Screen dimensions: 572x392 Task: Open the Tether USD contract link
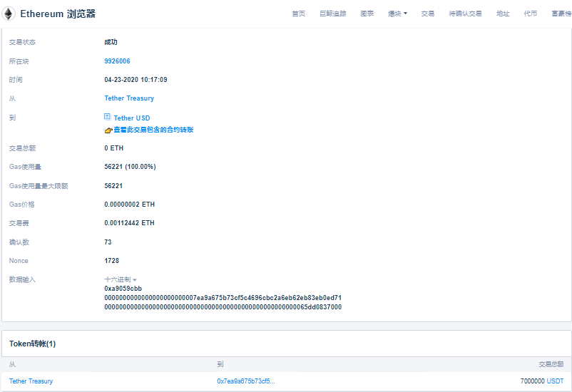tap(132, 118)
